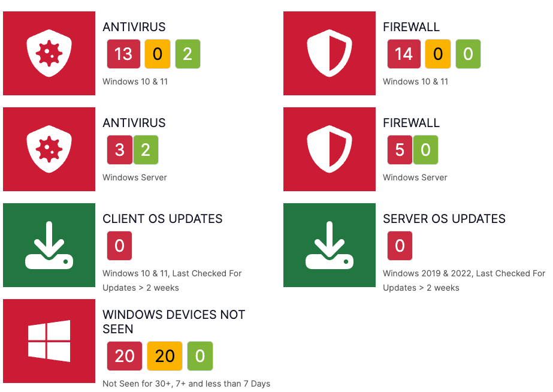553x392 pixels.
Task: Select red 13 count under Antivirus Windows 10 & 11
Action: [x=123, y=54]
